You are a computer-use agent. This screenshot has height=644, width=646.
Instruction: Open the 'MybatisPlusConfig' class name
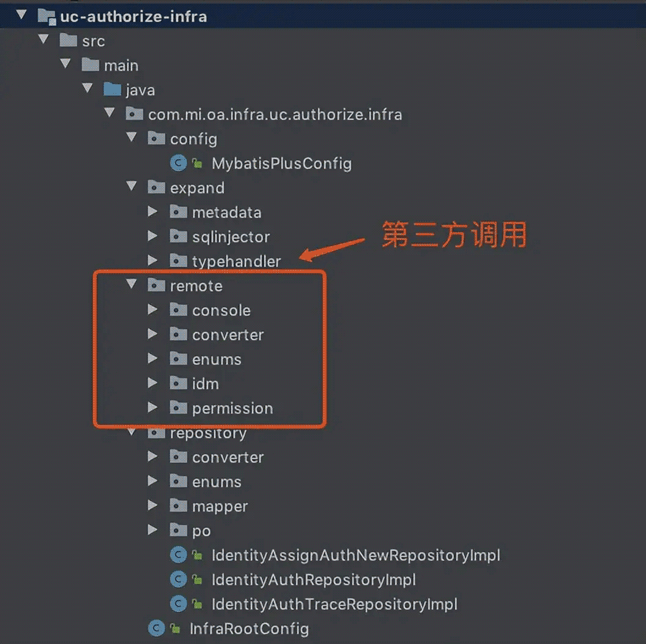pyautogui.click(x=282, y=163)
